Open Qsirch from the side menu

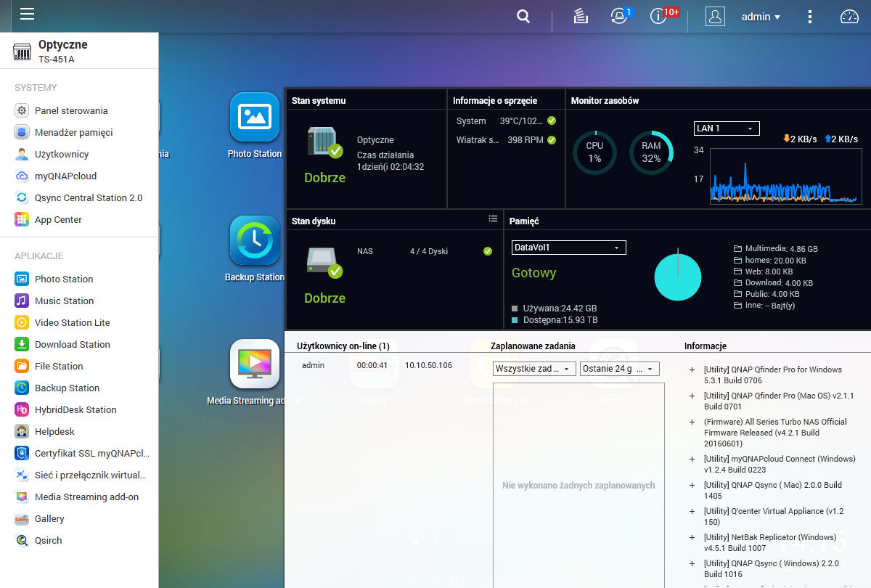pos(79,540)
